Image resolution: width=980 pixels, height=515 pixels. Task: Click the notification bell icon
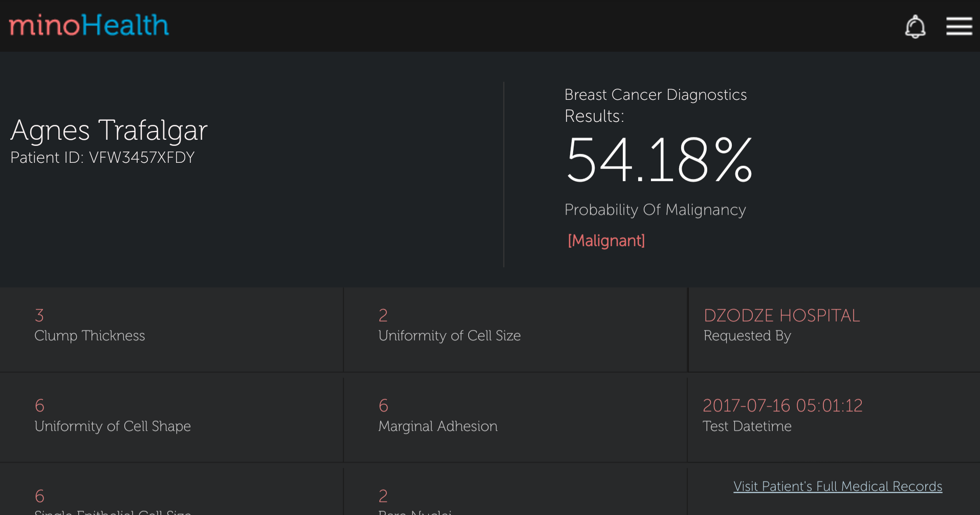pyautogui.click(x=915, y=27)
